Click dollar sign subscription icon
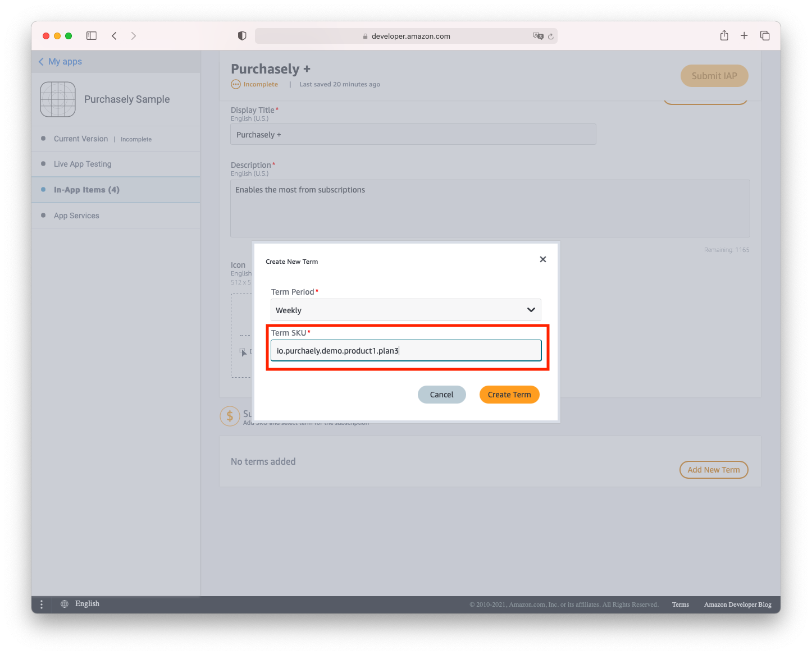 (230, 416)
